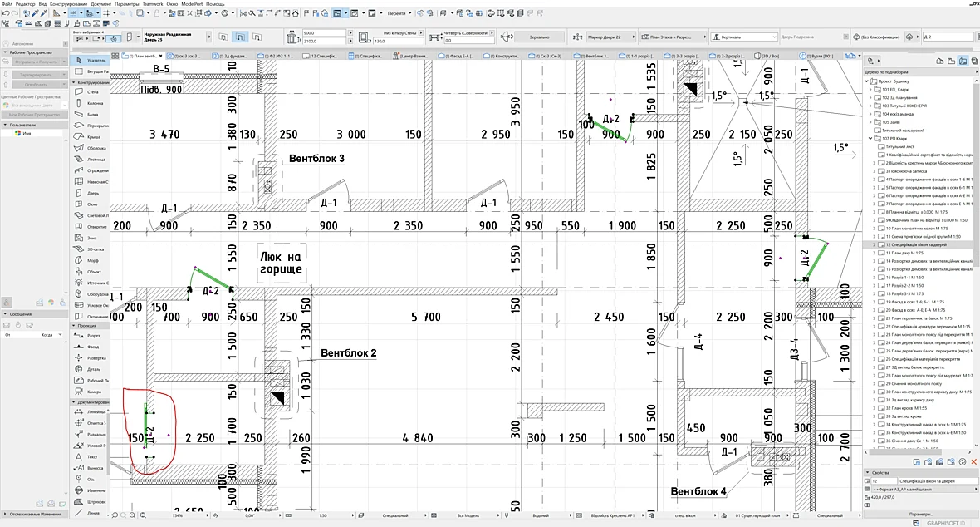This screenshot has width=980, height=527.
Task: Select the Колонна (column) tool
Action: (91, 103)
